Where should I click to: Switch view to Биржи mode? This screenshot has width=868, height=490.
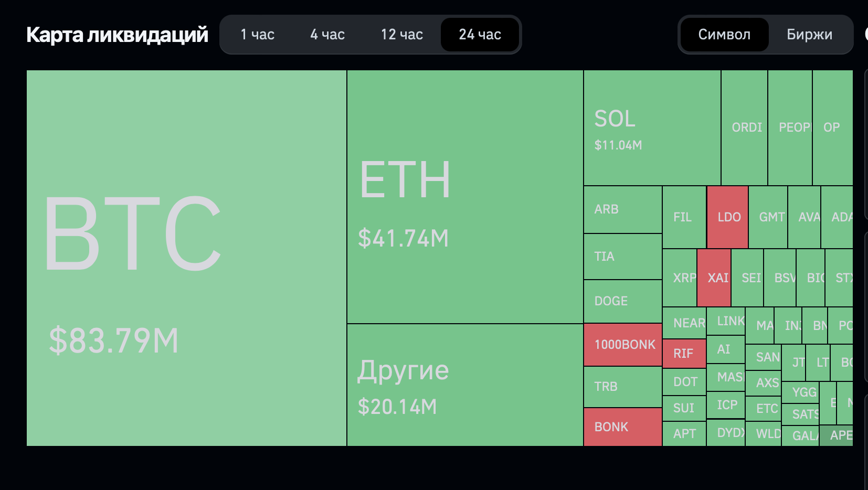tap(809, 35)
